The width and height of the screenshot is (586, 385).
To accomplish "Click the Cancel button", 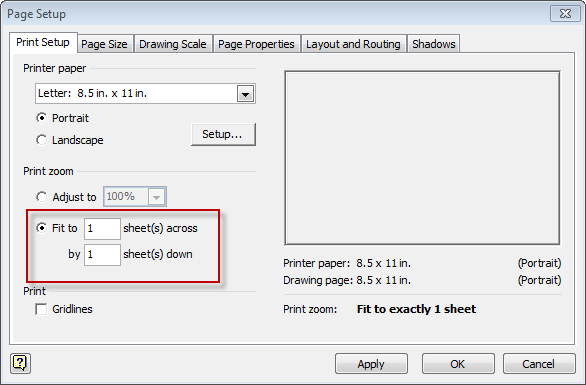I will tap(539, 364).
